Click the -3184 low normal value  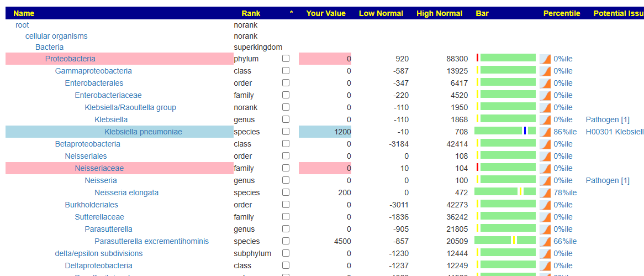pos(398,144)
